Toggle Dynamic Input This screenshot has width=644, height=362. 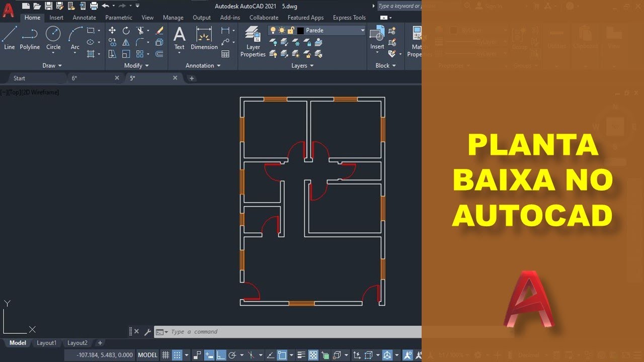(209, 355)
